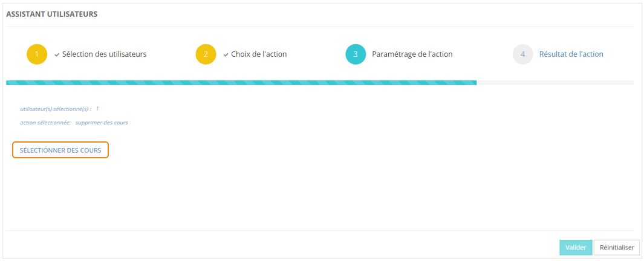Click the unfilled grey end of progress bar
644x261 pixels.
(555, 82)
